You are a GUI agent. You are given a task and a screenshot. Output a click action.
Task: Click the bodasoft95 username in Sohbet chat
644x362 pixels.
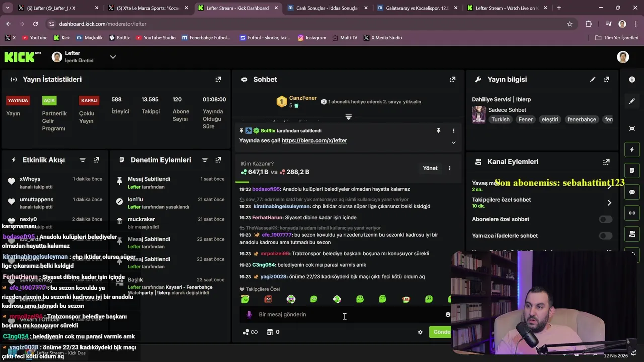click(266, 189)
